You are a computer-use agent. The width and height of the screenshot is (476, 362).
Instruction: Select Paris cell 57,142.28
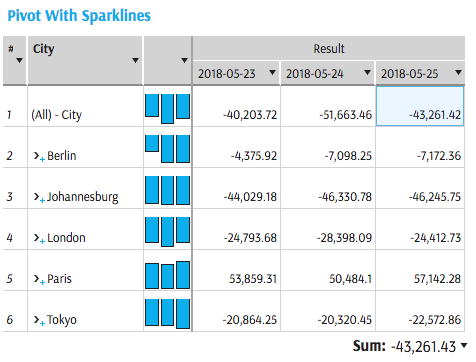click(x=420, y=271)
